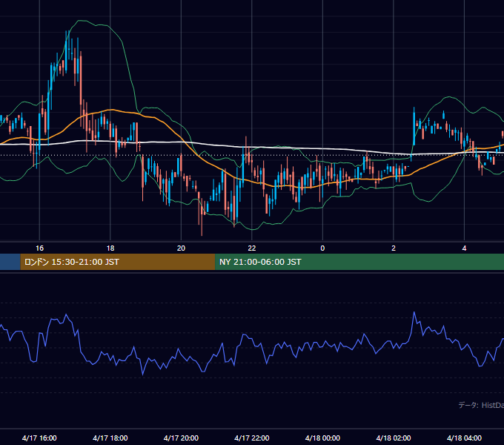
Task: Click the '16' hour label on price chart axis
Action: (x=39, y=248)
